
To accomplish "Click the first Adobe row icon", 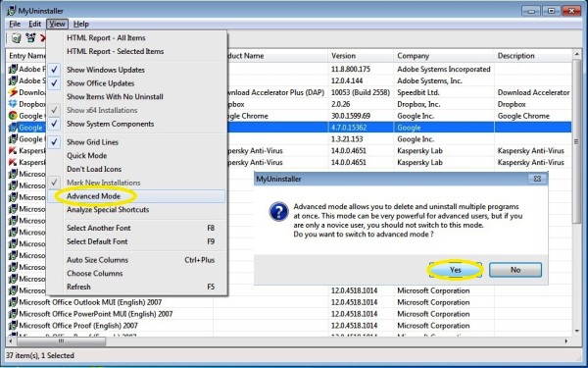I will click(13, 69).
